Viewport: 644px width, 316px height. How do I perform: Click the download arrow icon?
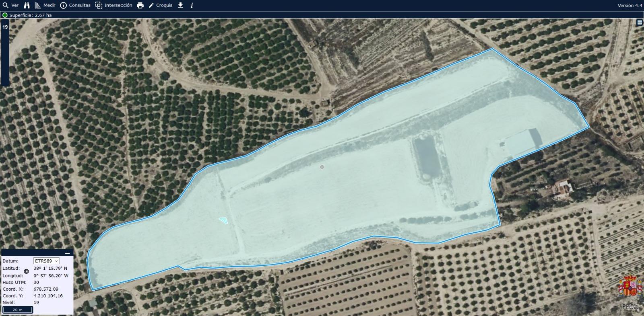click(x=180, y=5)
